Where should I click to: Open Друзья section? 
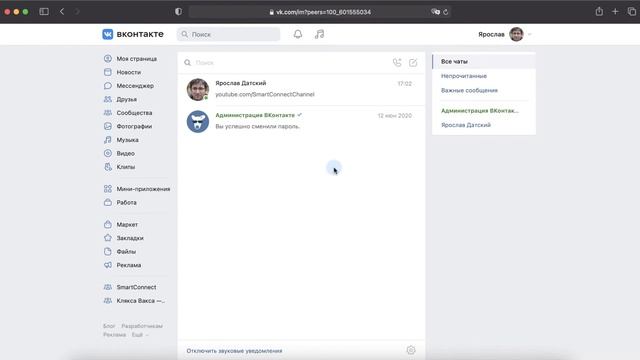click(x=127, y=99)
